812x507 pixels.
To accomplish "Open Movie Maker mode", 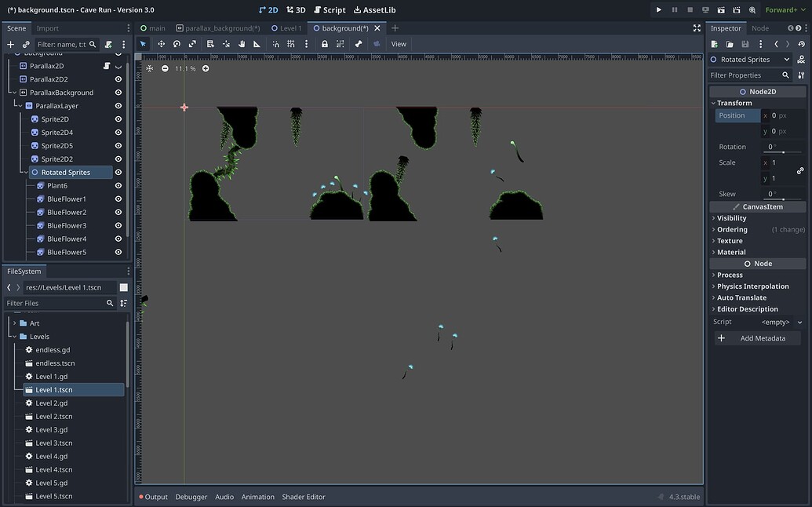I will click(752, 10).
